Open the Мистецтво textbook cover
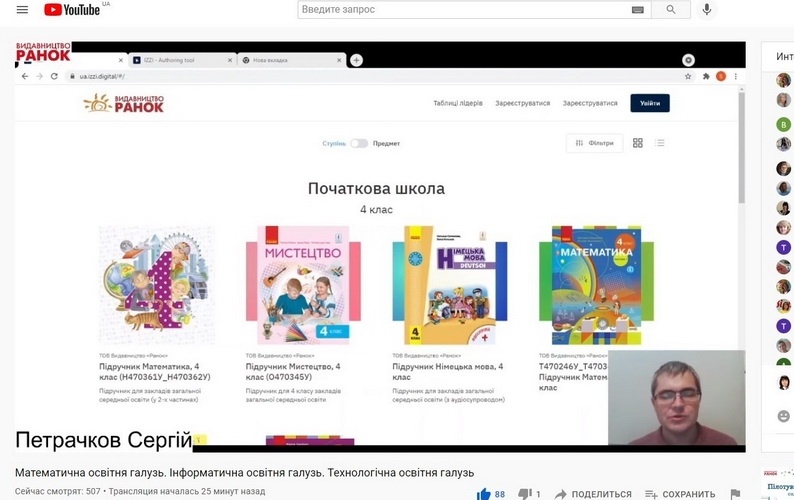Image resolution: width=794 pixels, height=500 pixels. (303, 285)
